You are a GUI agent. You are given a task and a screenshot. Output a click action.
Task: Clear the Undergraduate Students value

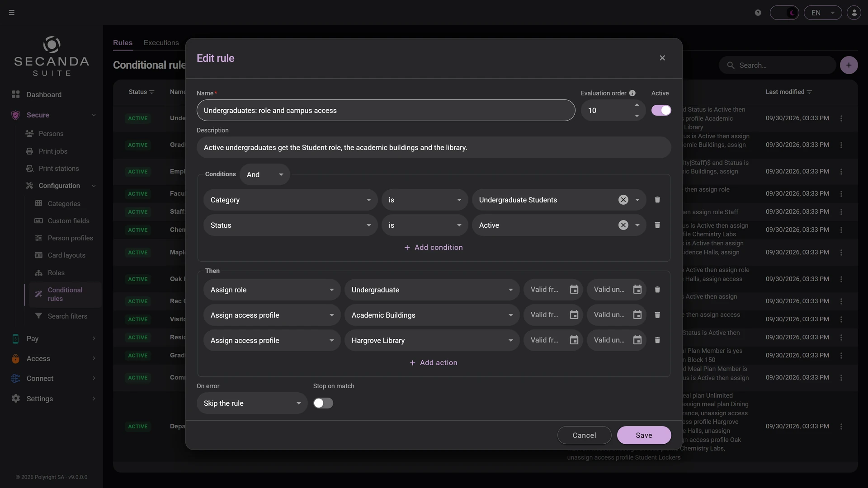[623, 200]
